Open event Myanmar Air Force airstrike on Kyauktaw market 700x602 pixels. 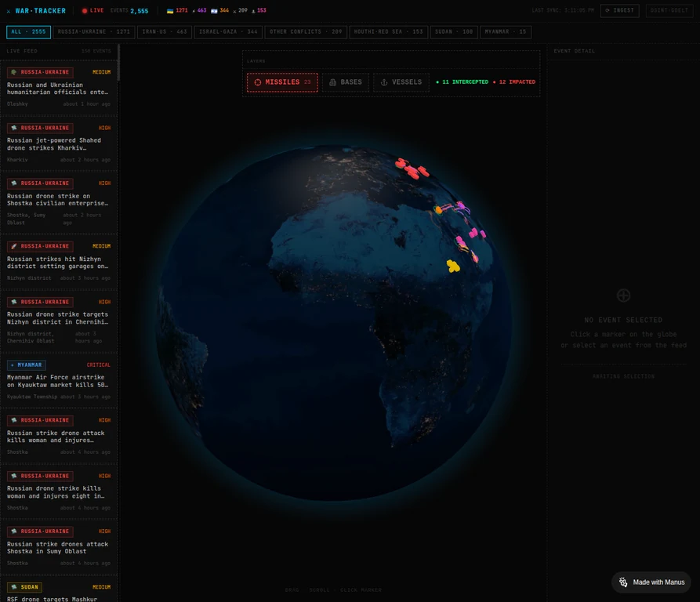click(59, 381)
